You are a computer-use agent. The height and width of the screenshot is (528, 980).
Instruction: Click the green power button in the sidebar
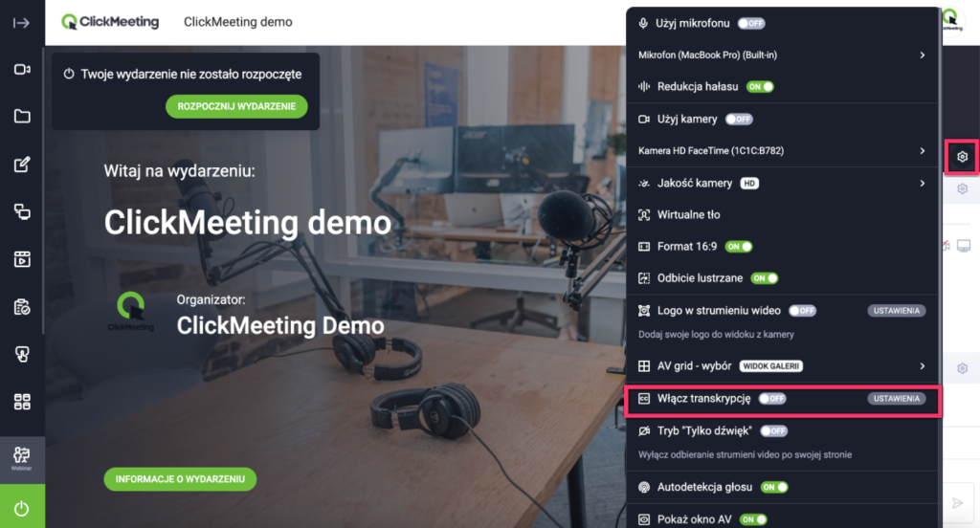coord(22,507)
